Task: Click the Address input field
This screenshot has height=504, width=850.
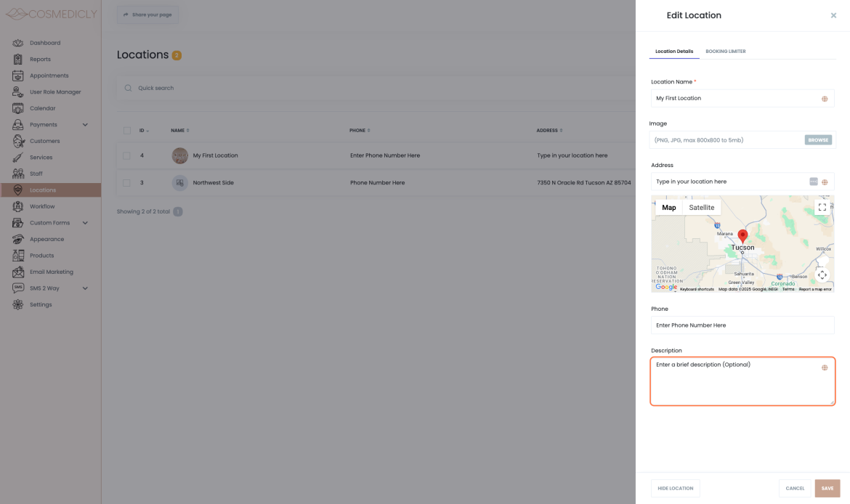Action: (742, 182)
